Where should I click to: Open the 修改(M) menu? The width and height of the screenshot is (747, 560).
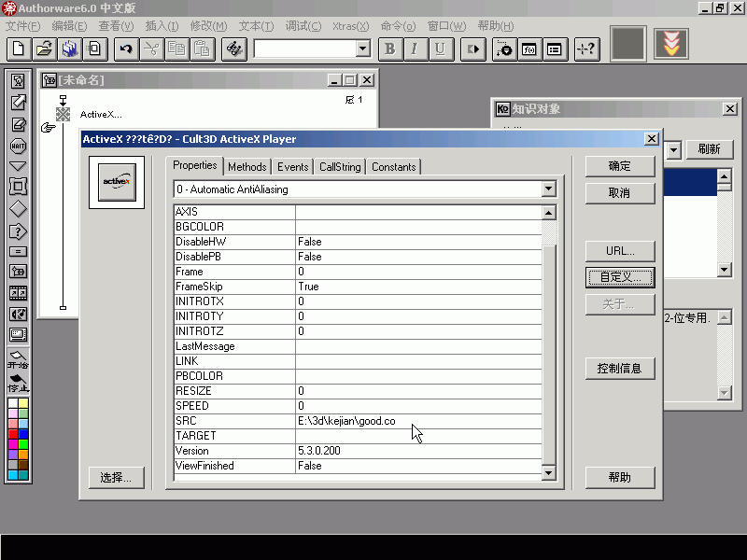click(208, 26)
